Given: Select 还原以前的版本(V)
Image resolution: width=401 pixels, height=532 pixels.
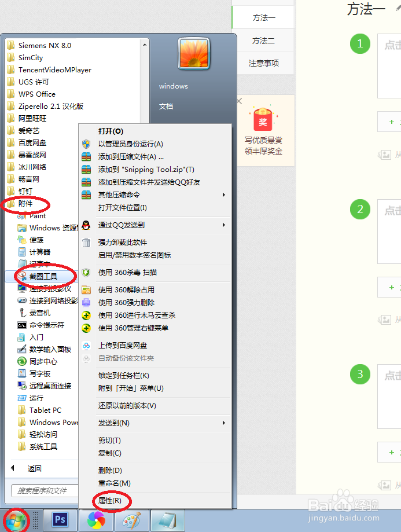Looking at the screenshot, I should click(x=127, y=406).
